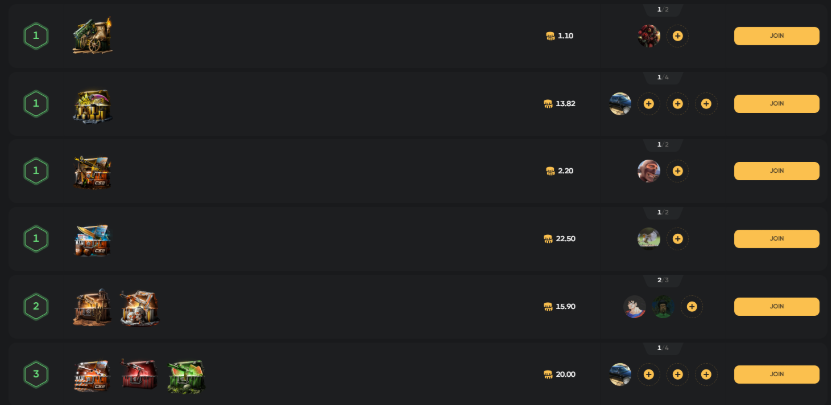The height and width of the screenshot is (405, 831).
Task: Open the bald-face player avatar in the 2.20 row
Action: 649,171
